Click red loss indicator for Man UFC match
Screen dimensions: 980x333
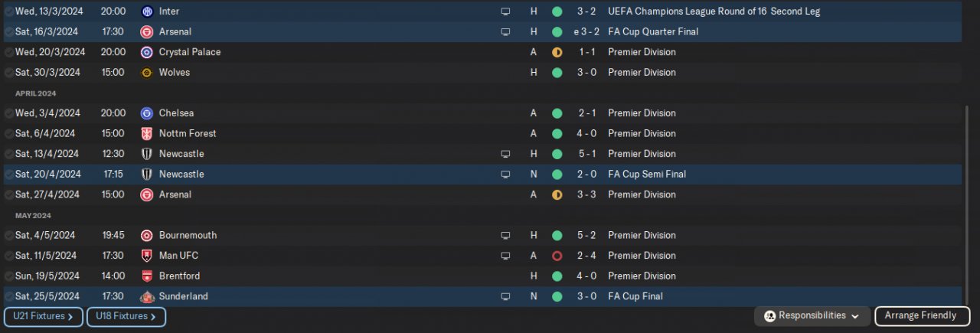[x=557, y=256]
